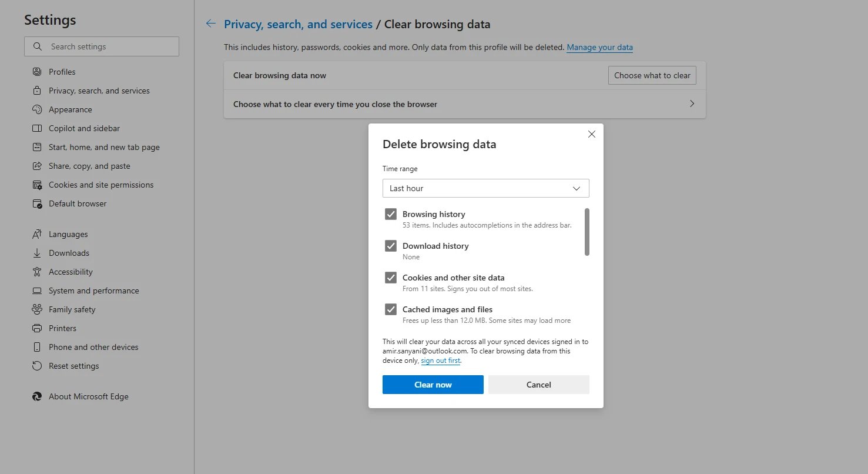
Task: Click the Privacy, search, and services lock icon
Action: [x=37, y=91]
